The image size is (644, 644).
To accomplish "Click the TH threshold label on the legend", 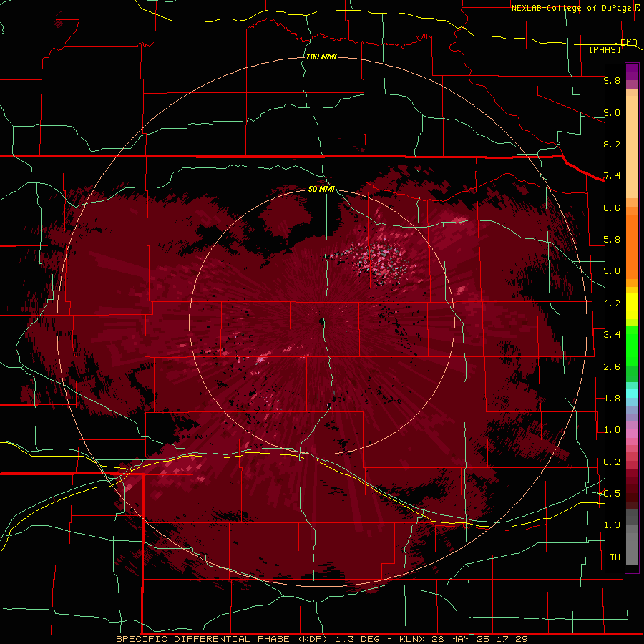I will pos(615,557).
